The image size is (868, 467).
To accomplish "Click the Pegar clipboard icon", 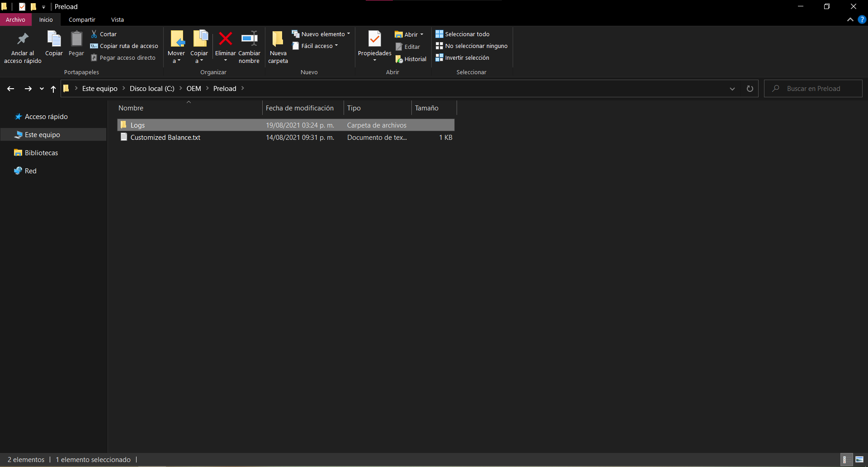I will tap(76, 44).
